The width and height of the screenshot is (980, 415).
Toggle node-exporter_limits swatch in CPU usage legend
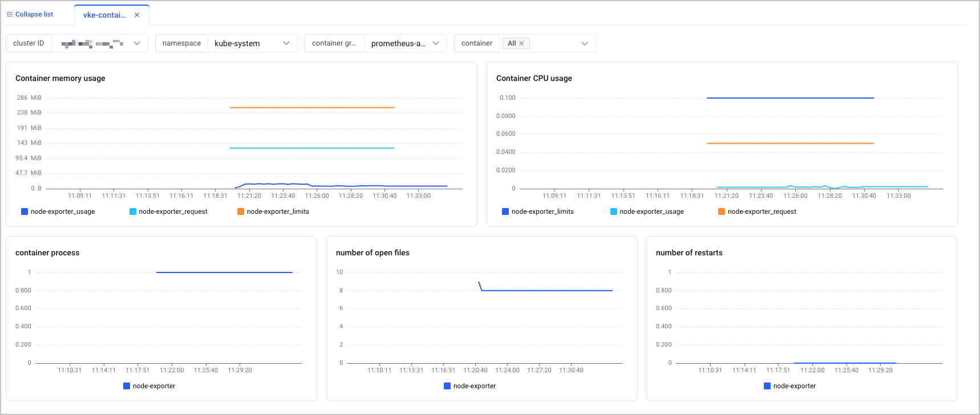coord(505,211)
